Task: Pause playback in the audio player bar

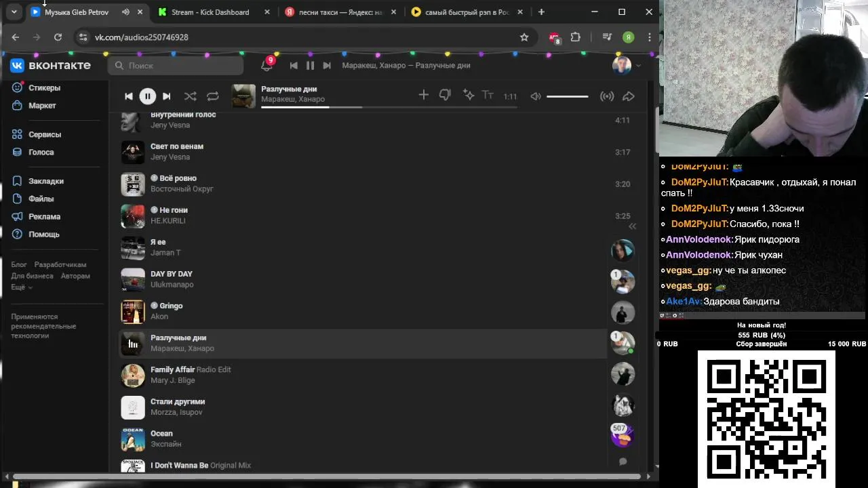Action: point(147,96)
